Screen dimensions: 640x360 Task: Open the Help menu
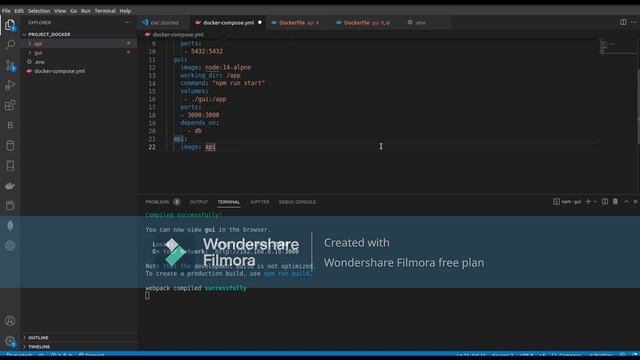point(125,11)
